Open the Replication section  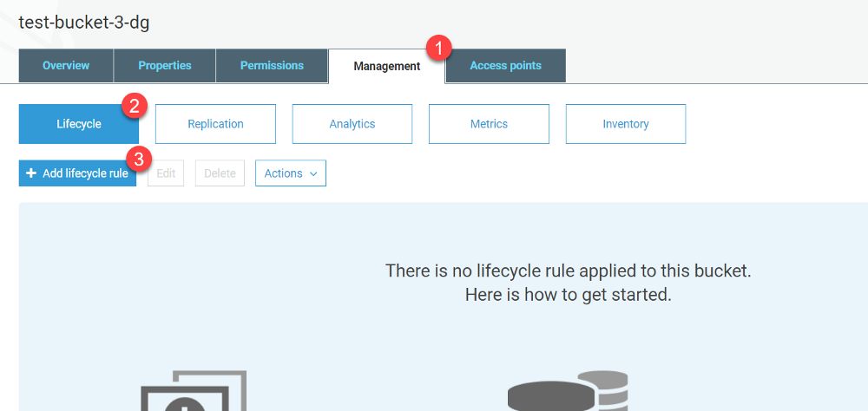pos(215,124)
